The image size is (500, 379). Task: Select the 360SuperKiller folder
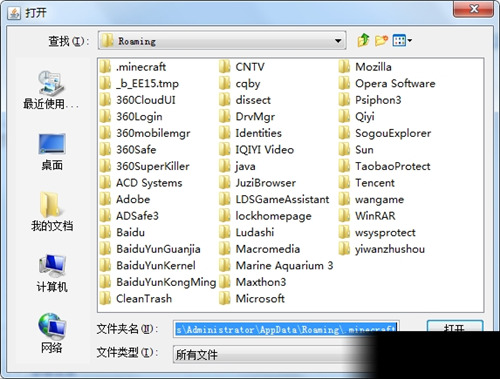click(x=145, y=166)
